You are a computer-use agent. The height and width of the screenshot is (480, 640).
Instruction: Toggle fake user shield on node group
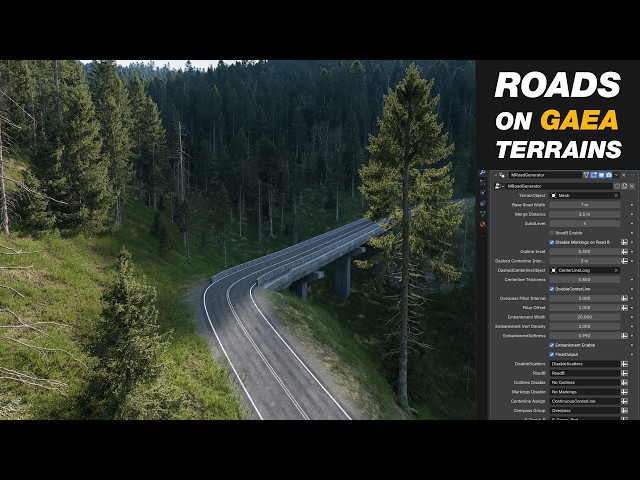coord(617,186)
